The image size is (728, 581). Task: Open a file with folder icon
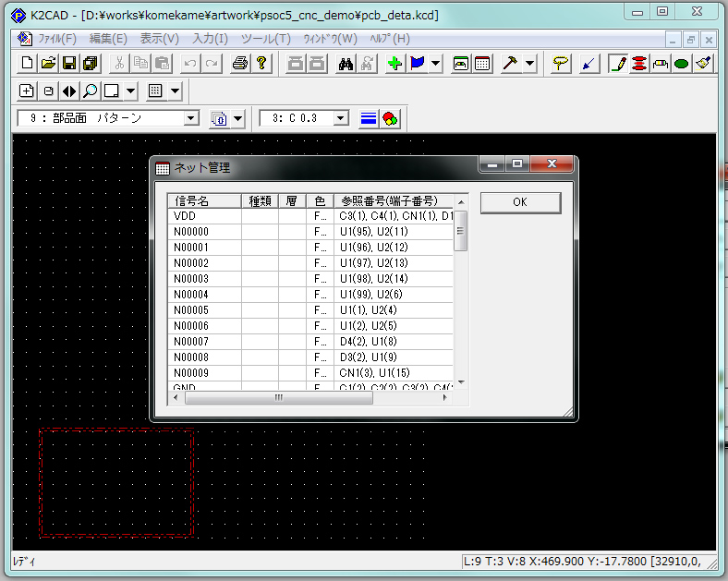[48, 63]
